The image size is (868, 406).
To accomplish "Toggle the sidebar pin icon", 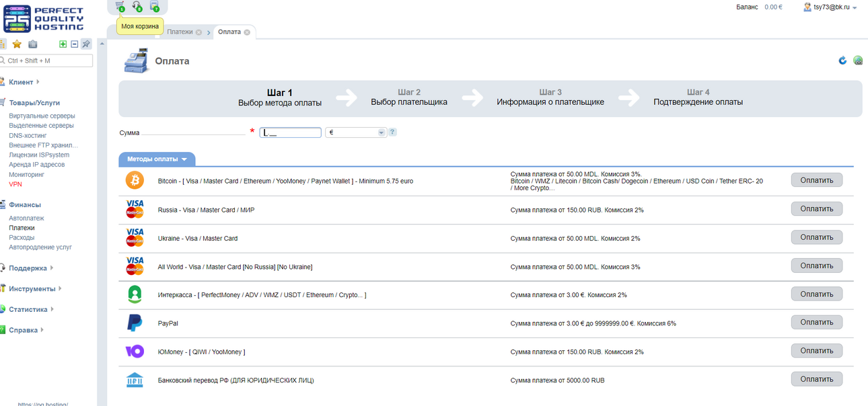I will [86, 44].
